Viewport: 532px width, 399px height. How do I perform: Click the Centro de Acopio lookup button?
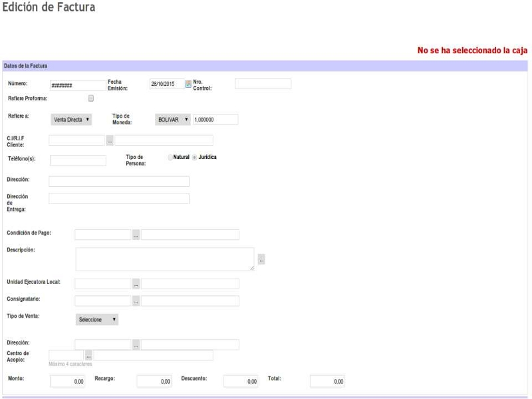click(88, 355)
